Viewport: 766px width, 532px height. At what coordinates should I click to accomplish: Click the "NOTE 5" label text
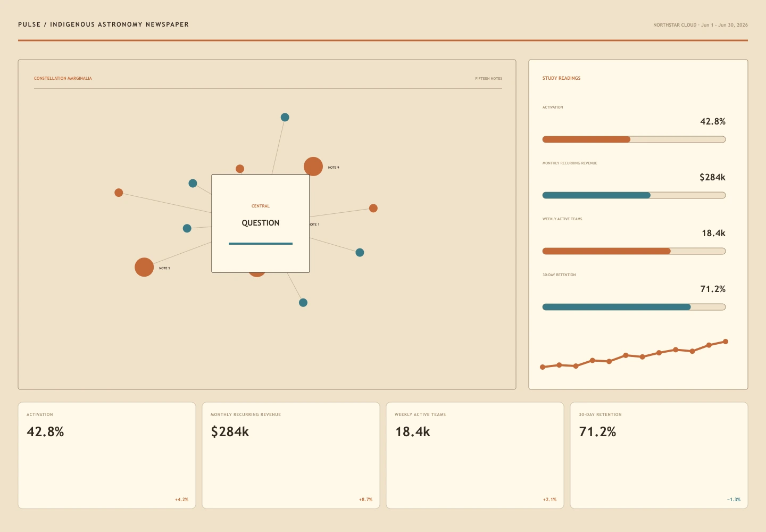point(164,268)
